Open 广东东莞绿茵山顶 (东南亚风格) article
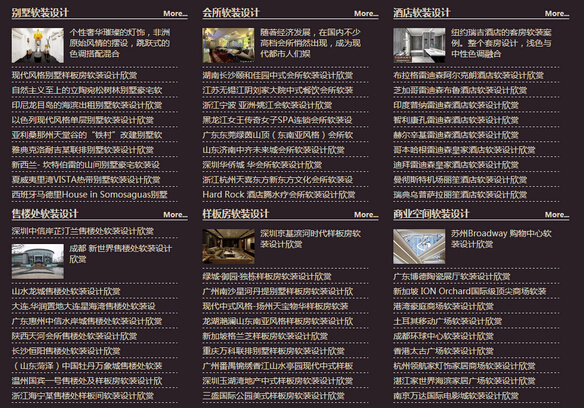This screenshot has height=408, width=584. 277,135
